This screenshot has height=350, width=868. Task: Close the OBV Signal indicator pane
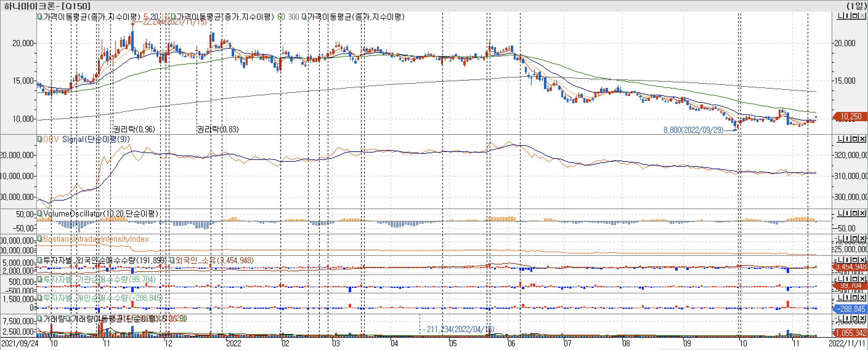click(862, 139)
